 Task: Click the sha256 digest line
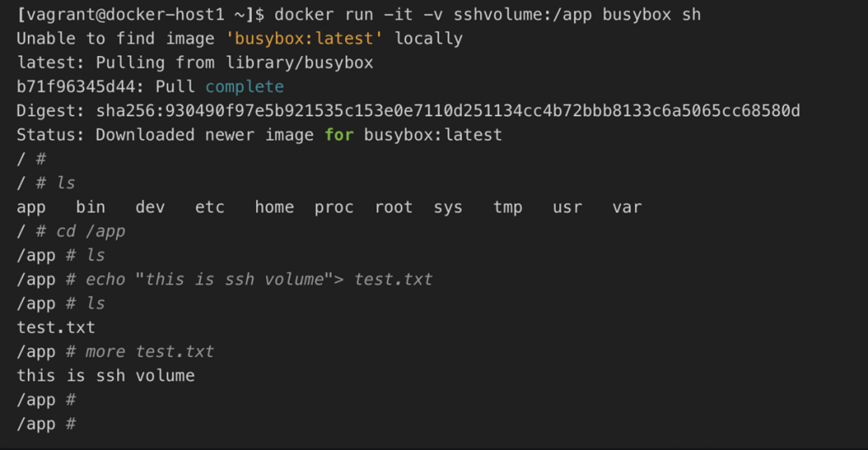(408, 111)
